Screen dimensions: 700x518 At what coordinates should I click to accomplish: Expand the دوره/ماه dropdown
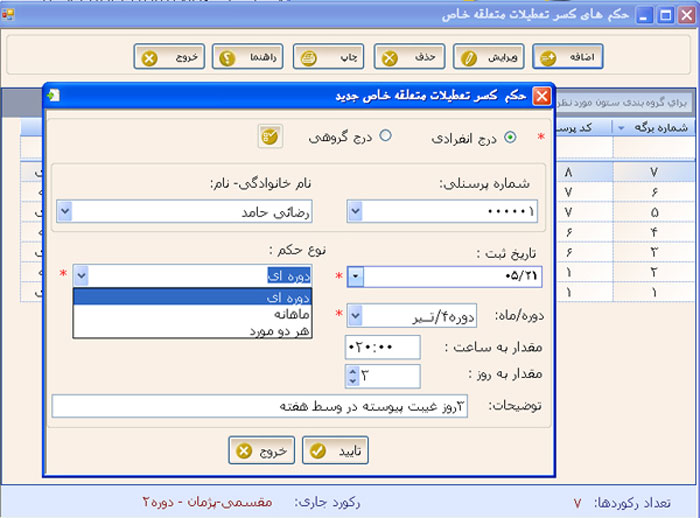(x=357, y=317)
